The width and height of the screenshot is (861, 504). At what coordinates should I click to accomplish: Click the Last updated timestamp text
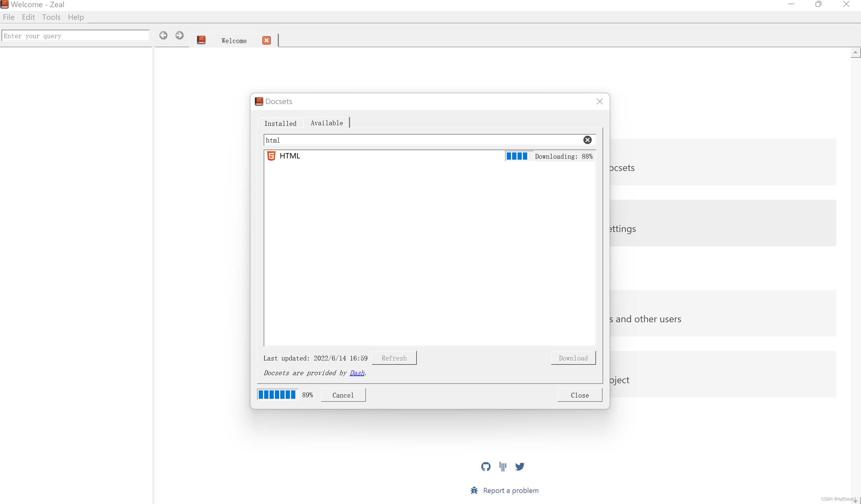coord(315,358)
